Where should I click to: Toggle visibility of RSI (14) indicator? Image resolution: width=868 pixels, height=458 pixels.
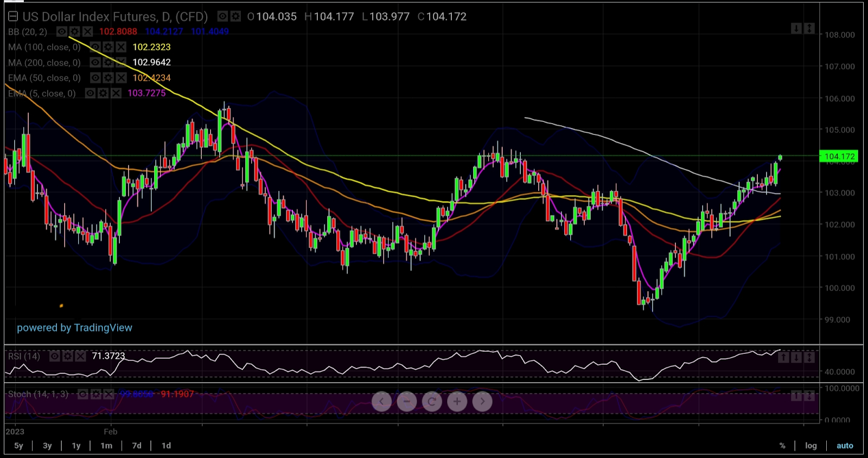coord(54,356)
